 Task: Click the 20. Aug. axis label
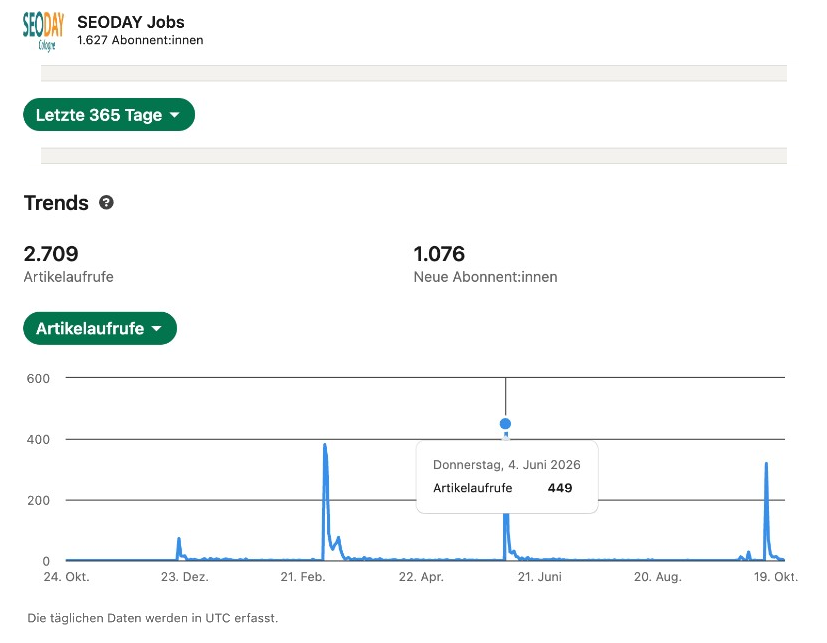(658, 577)
